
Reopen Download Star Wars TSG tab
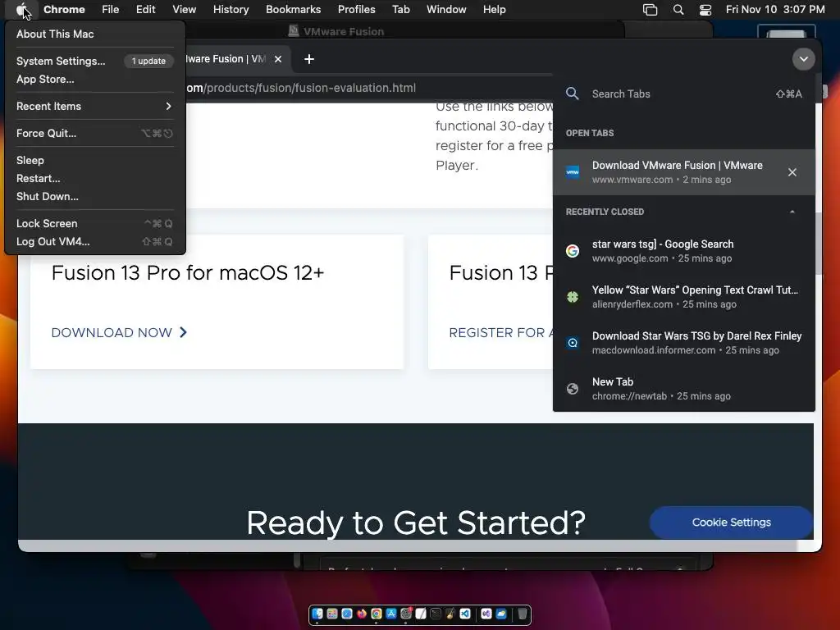[683, 343]
